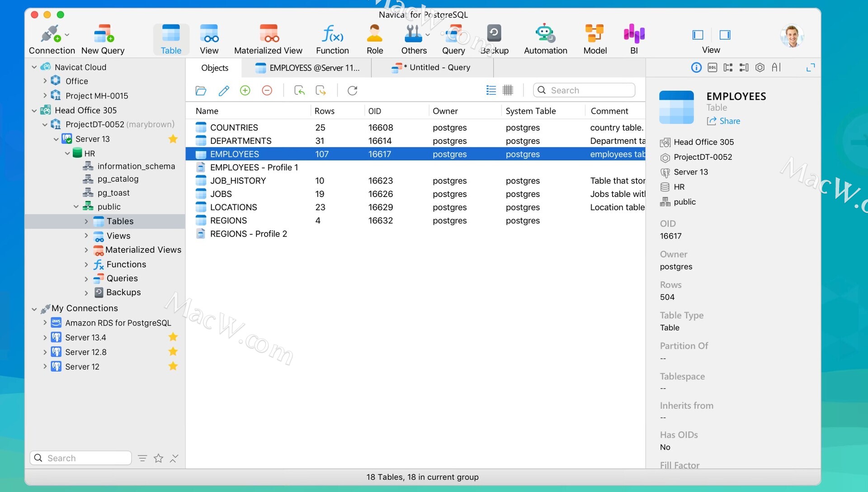Expand Amazon RDS for PostgreSQL connection
The width and height of the screenshot is (868, 492).
pyautogui.click(x=45, y=323)
